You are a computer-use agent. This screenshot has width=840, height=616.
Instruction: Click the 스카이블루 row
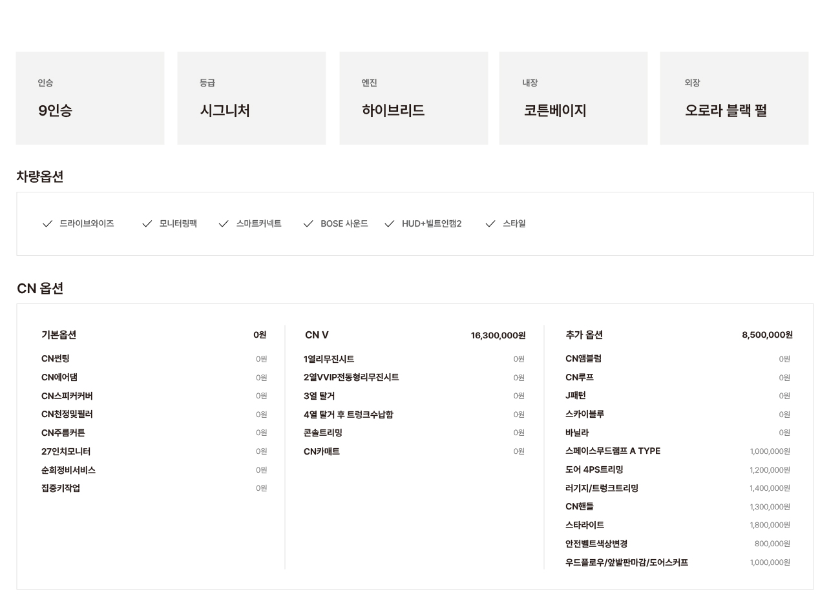[x=678, y=414]
